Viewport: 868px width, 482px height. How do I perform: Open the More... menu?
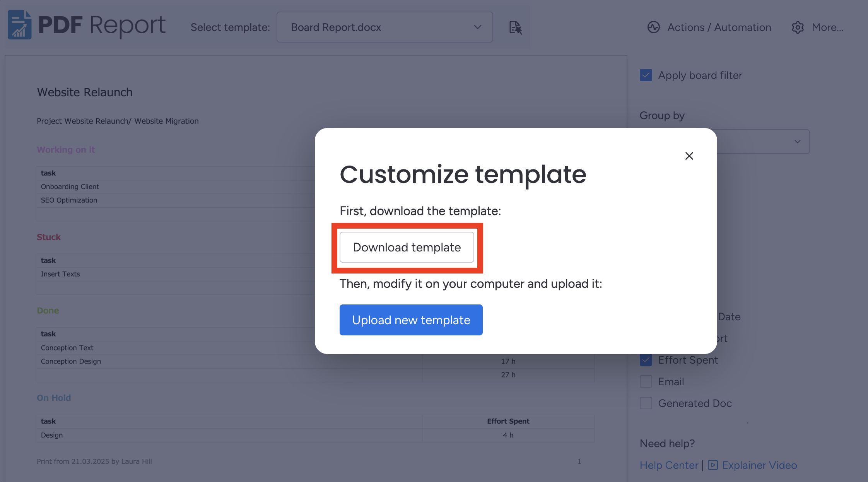point(827,27)
